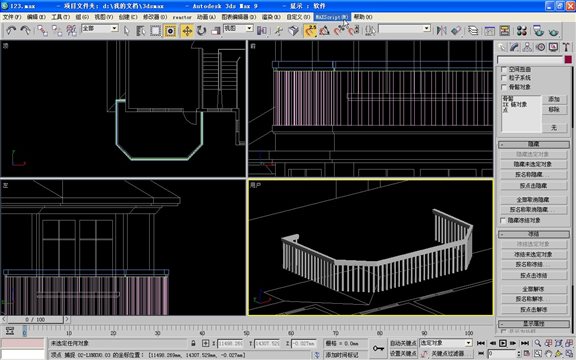576x360 pixels.
Task: Toggle the 2.5D Snaps magnet icon
Action: tap(310, 31)
